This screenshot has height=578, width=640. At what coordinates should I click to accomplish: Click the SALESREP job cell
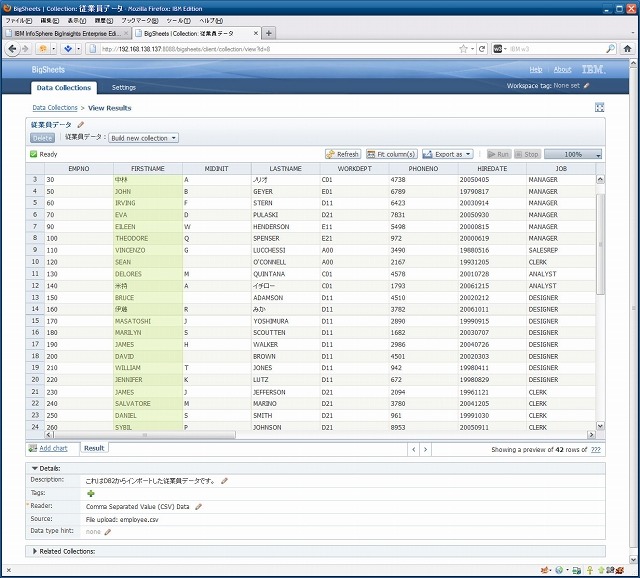[x=561, y=250]
